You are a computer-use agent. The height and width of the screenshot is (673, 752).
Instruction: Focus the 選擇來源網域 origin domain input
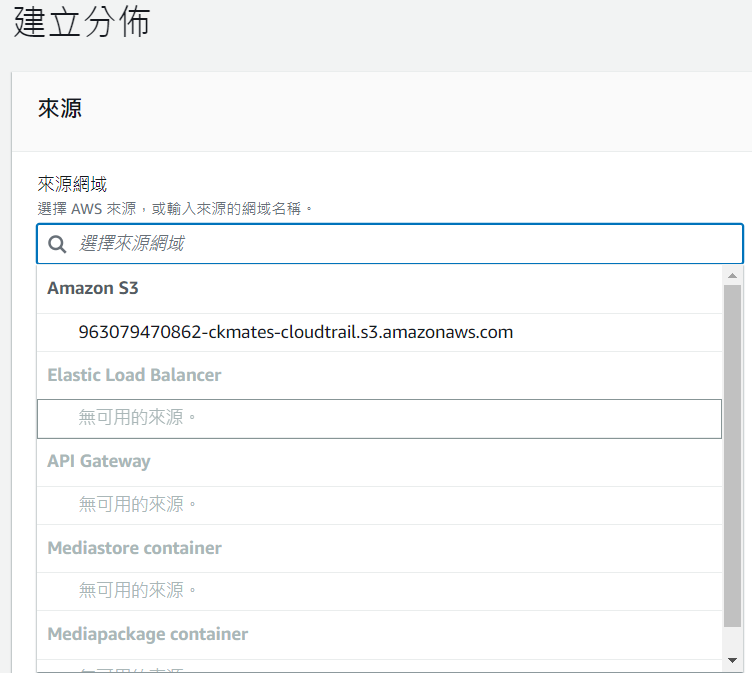coord(390,244)
